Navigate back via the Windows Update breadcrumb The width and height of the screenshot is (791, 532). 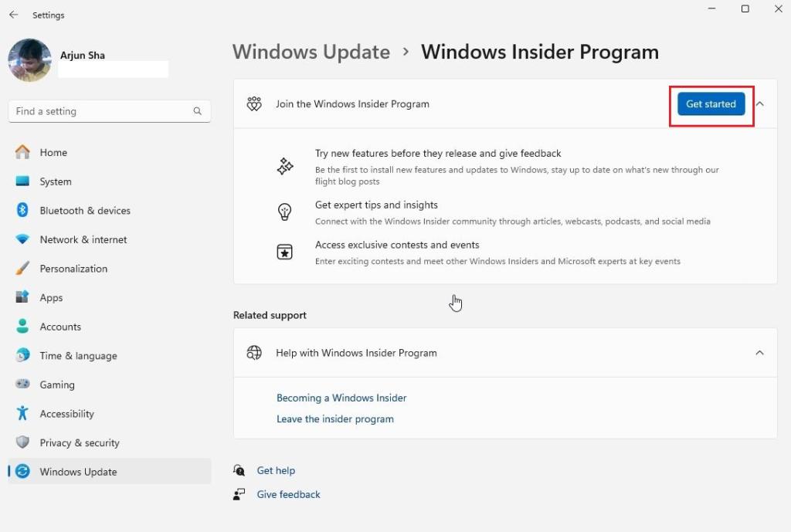coord(311,52)
